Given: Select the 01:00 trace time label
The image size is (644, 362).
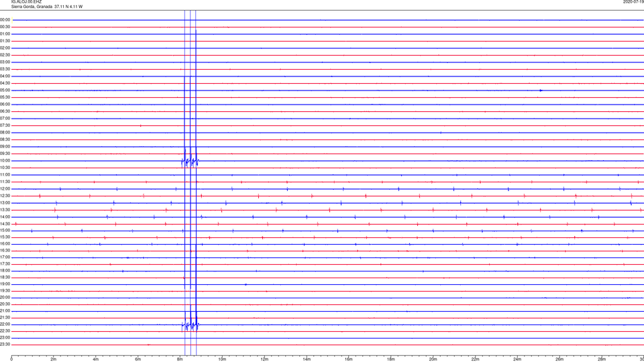Looking at the screenshot, I should click(x=5, y=34).
